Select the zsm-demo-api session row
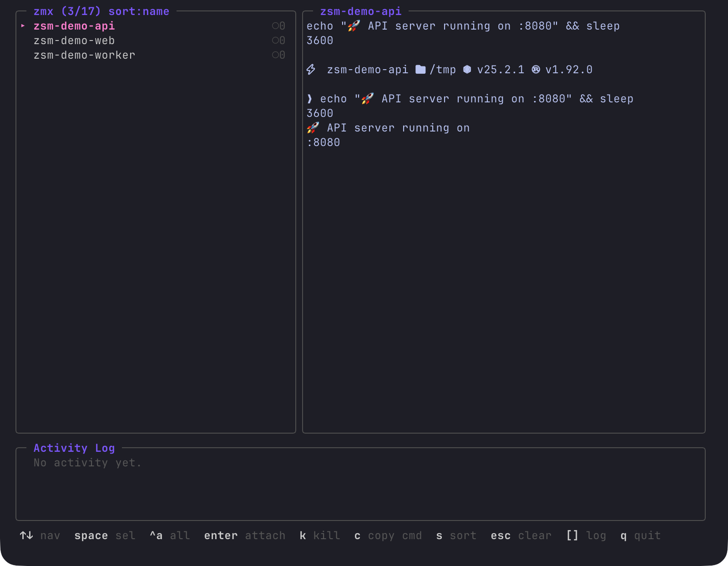This screenshot has height=566, width=728. click(156, 26)
